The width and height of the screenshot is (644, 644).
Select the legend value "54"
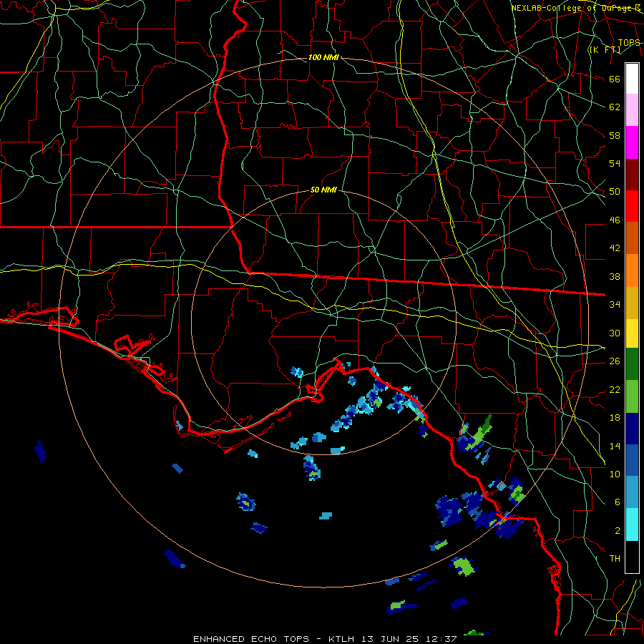point(615,163)
